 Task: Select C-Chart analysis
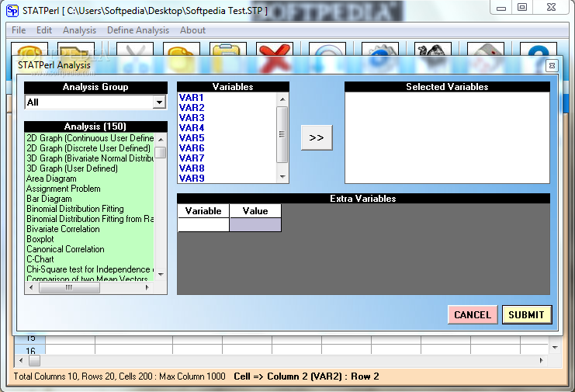(x=40, y=259)
